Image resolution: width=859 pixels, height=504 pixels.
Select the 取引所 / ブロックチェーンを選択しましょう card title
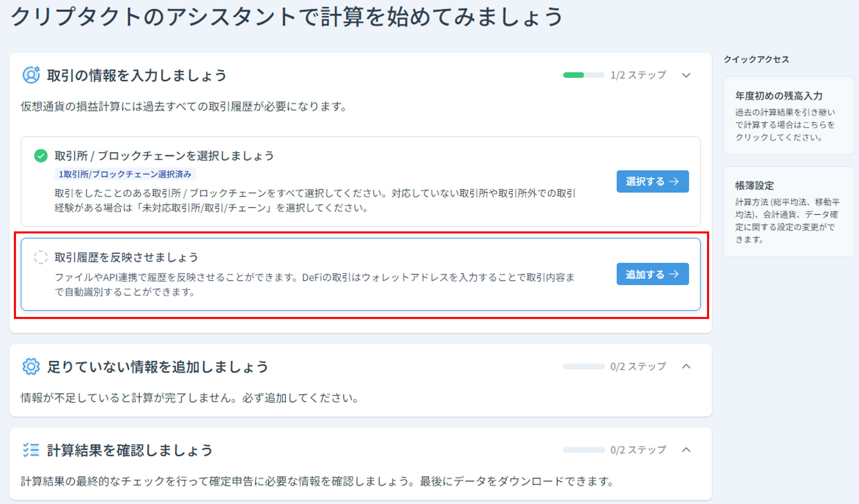(164, 156)
